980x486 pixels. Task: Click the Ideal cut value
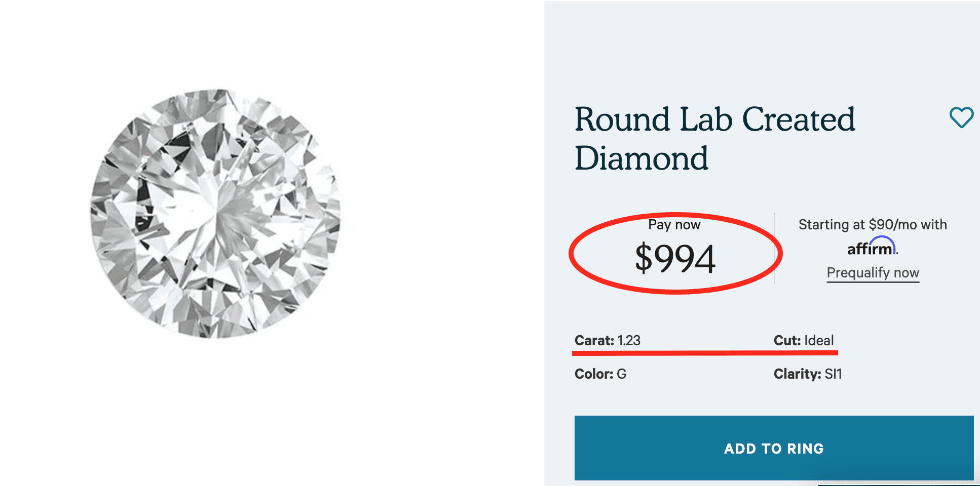(x=819, y=341)
